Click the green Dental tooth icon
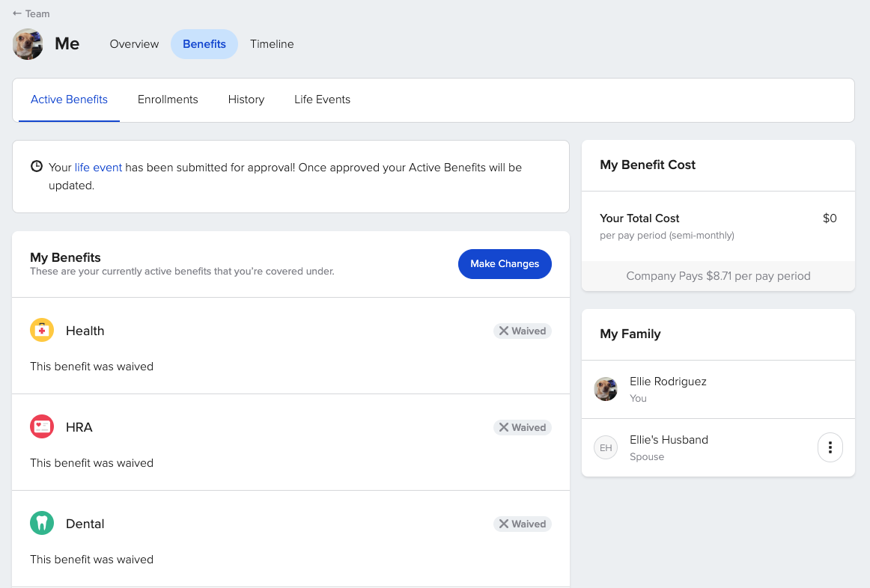The height and width of the screenshot is (588, 870). pyautogui.click(x=42, y=523)
